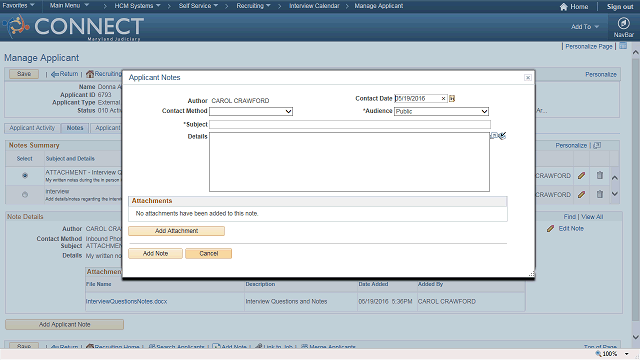Screen dimensions: 640x360
Task: Go to Manage Applicant breadcrumb
Action: [x=379, y=6]
